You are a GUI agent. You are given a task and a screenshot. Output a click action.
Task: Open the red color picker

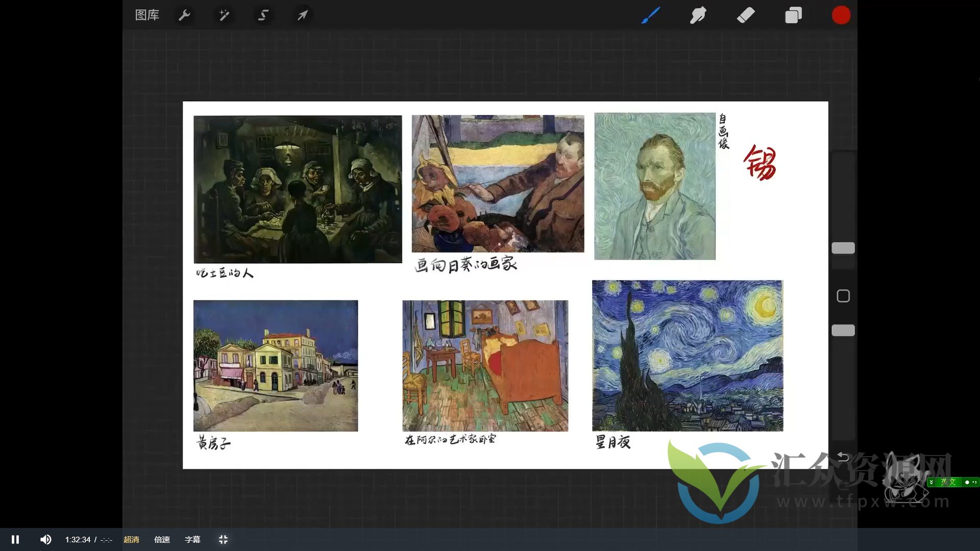841,15
